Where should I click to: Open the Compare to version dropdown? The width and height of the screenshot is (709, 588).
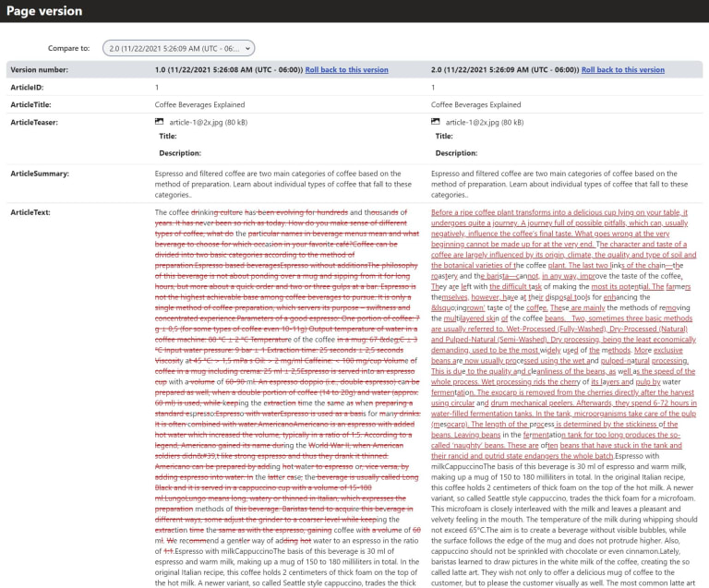[178, 48]
